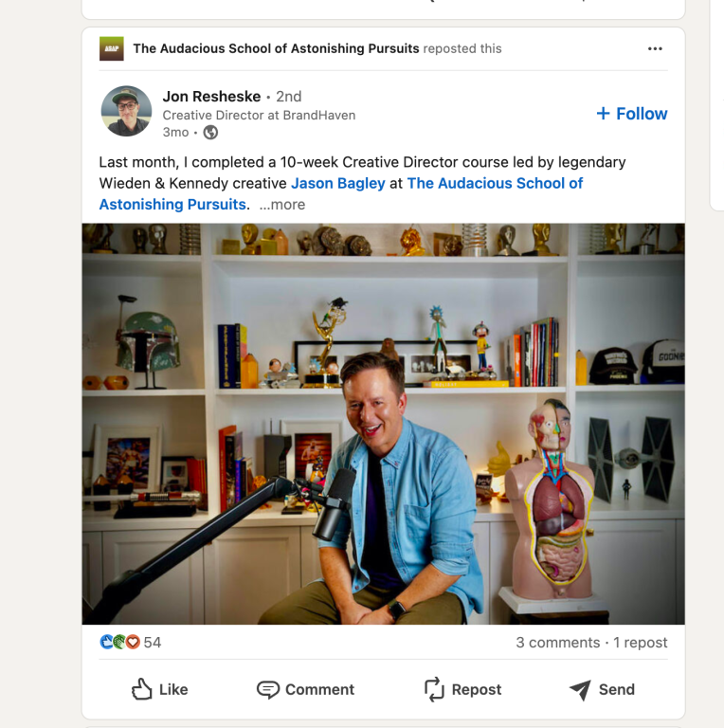Open the Audacious School link in post text
Image resolution: width=724 pixels, height=728 pixels.
tap(494, 183)
